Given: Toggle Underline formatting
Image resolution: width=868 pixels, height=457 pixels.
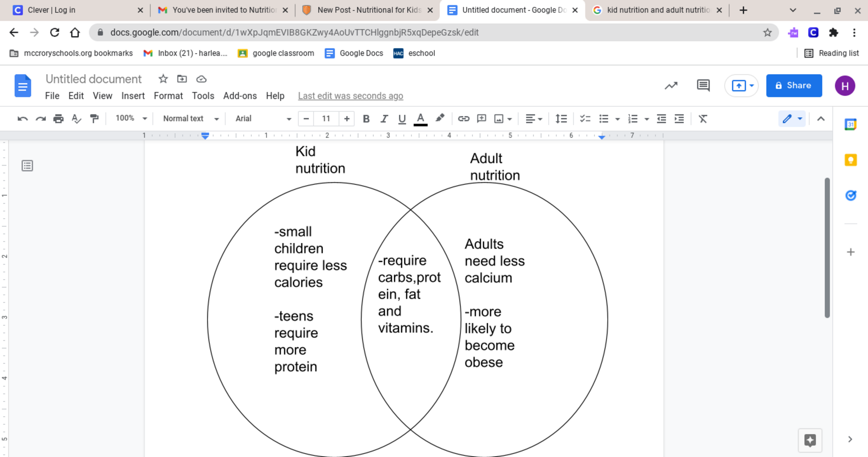Looking at the screenshot, I should coord(402,119).
